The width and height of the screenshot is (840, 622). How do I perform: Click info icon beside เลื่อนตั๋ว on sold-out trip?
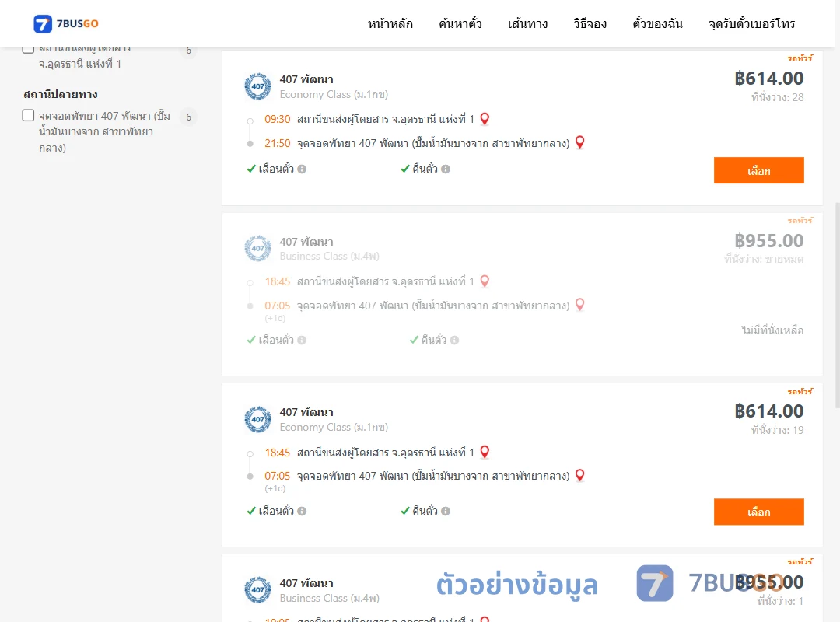coord(302,341)
